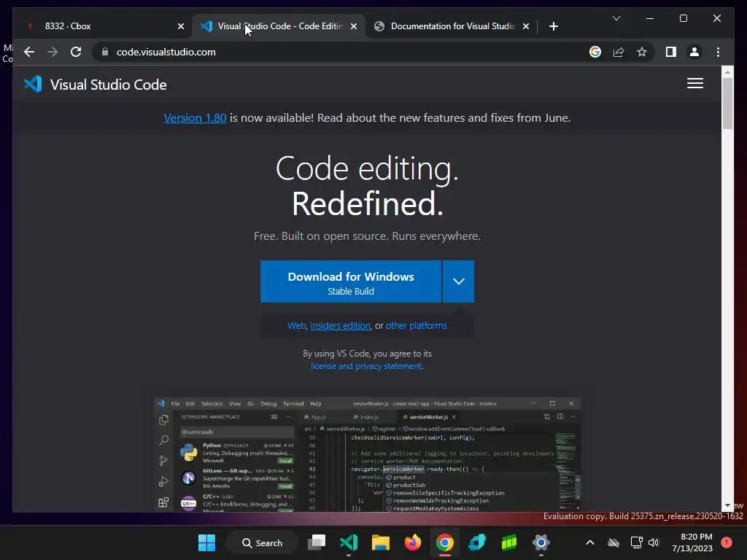Click the taskbar Search box
The image size is (747, 560).
(x=262, y=542)
